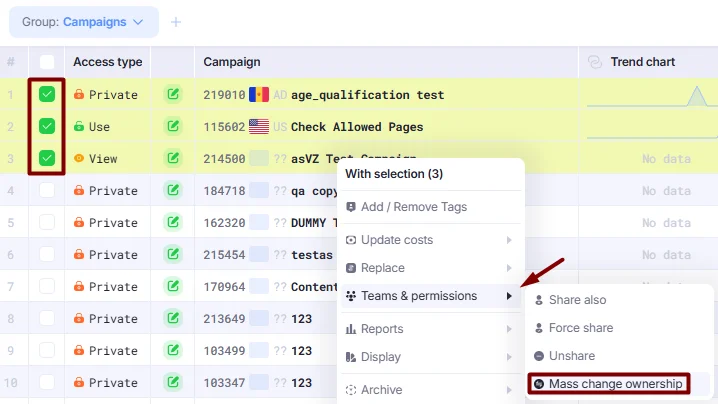Click edit icon for campaign 214500
This screenshot has height=404, width=718.
point(173,158)
